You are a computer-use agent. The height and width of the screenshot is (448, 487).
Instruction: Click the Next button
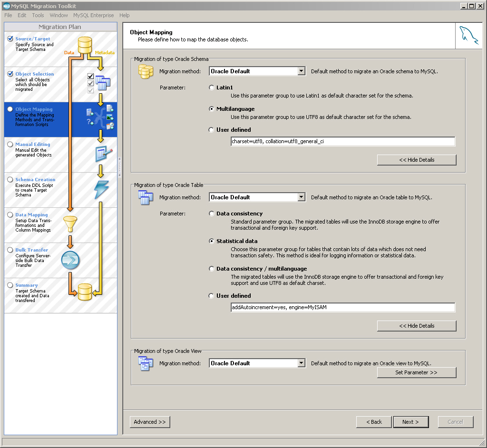coord(410,422)
